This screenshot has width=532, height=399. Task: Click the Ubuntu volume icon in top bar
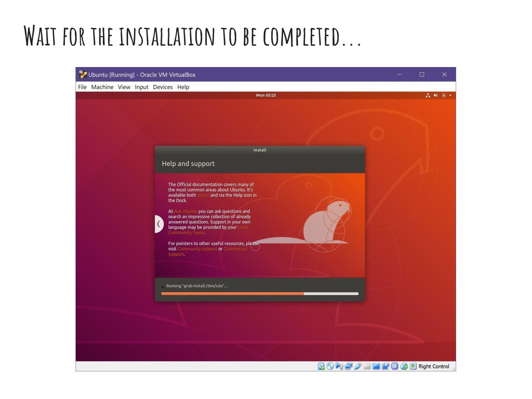click(x=436, y=96)
